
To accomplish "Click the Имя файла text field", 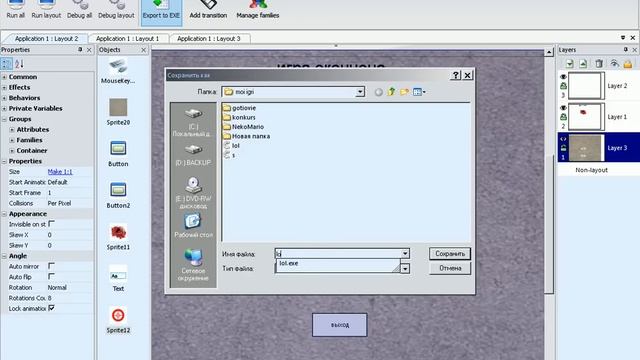I will coord(338,253).
